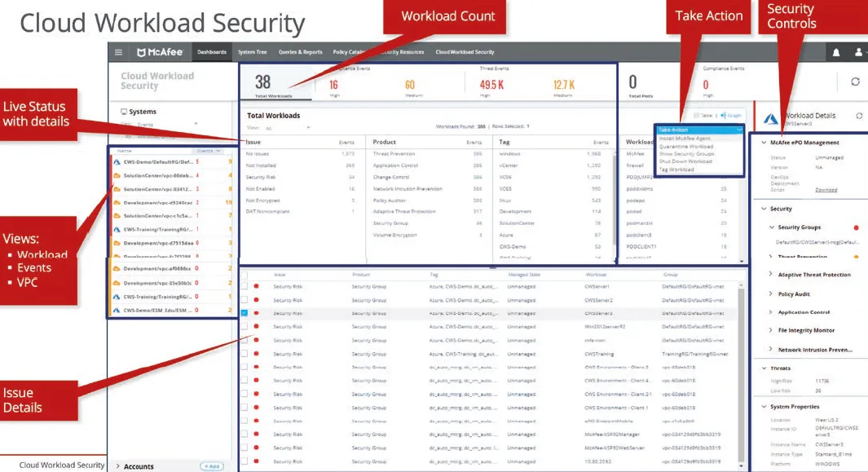The width and height of the screenshot is (868, 472).
Task: Click red risk dot on CWServer1 row
Action: pyautogui.click(x=256, y=286)
